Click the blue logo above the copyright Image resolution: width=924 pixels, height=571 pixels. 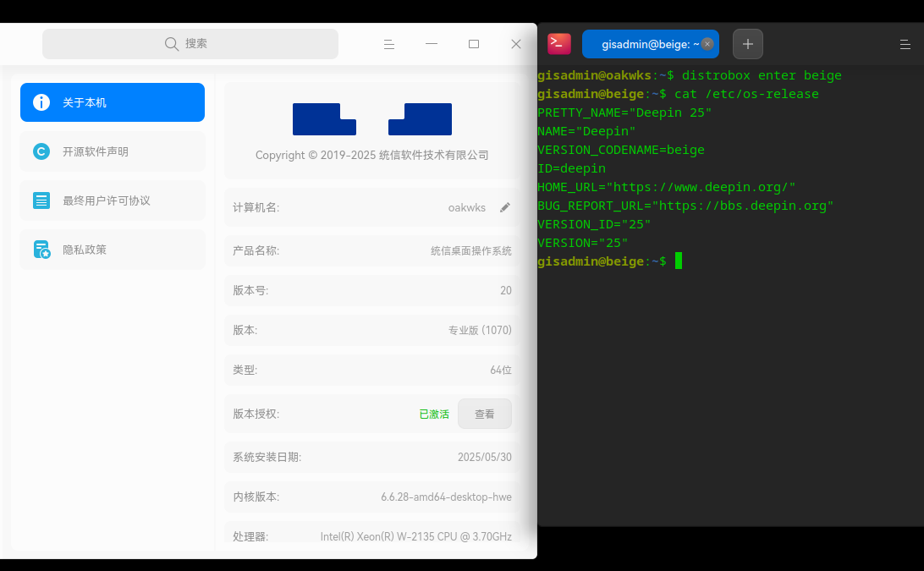(371, 119)
